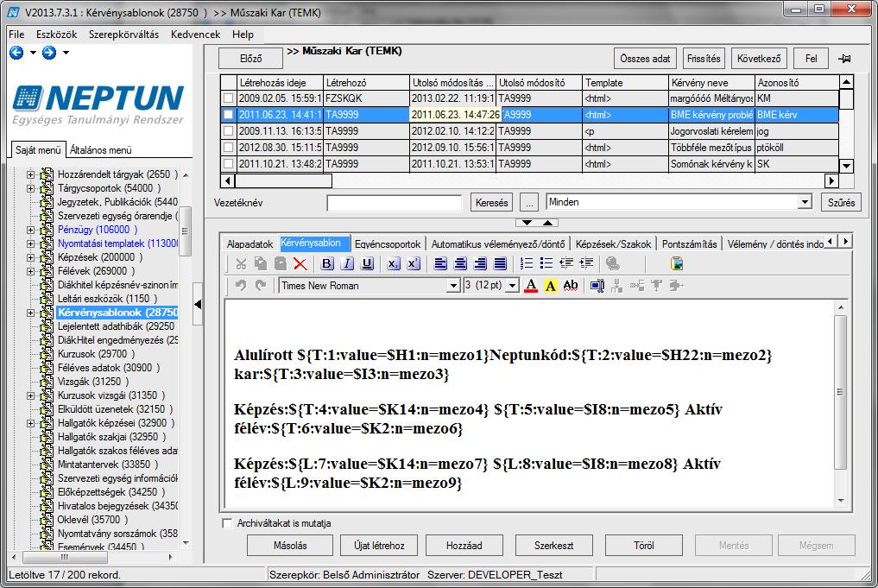Align text left
878x588 pixels.
(x=440, y=263)
